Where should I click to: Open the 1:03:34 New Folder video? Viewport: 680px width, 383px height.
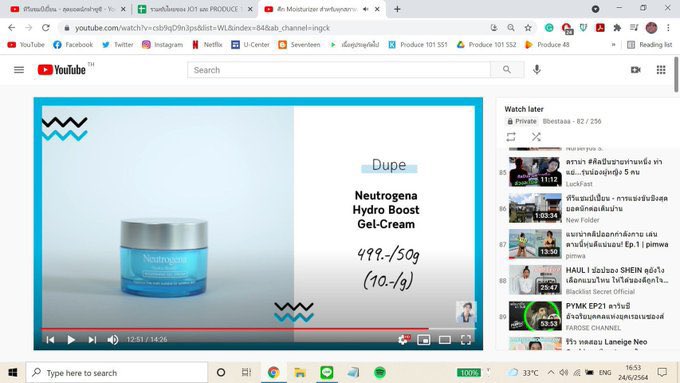[x=535, y=208]
